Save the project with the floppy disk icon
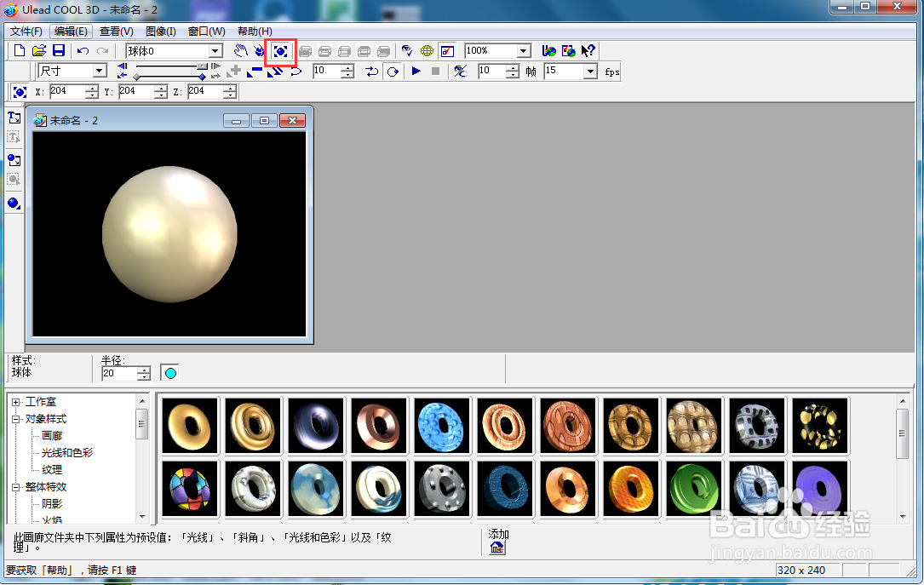Viewport: 924px width, 585px height. click(59, 50)
